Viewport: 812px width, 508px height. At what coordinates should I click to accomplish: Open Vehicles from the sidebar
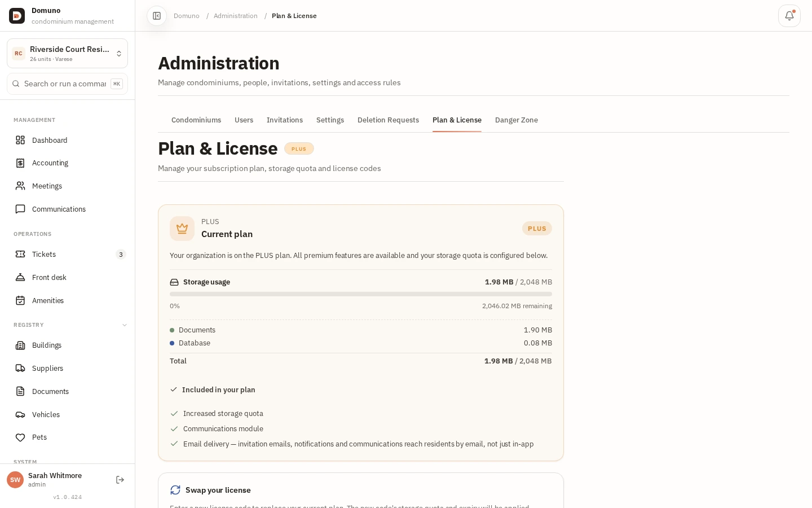coord(67,414)
